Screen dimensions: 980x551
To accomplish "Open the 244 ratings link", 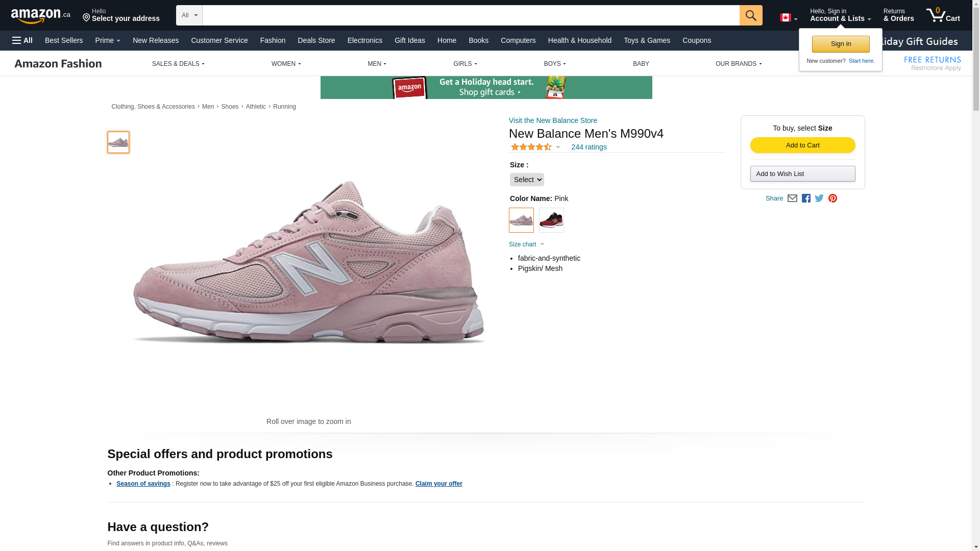I will (589, 147).
